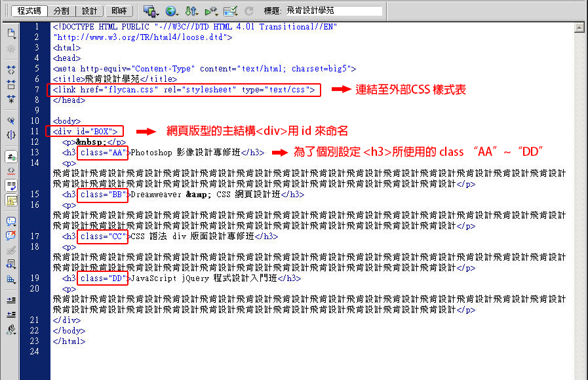Switch to the 分割 split view

pyautogui.click(x=61, y=11)
